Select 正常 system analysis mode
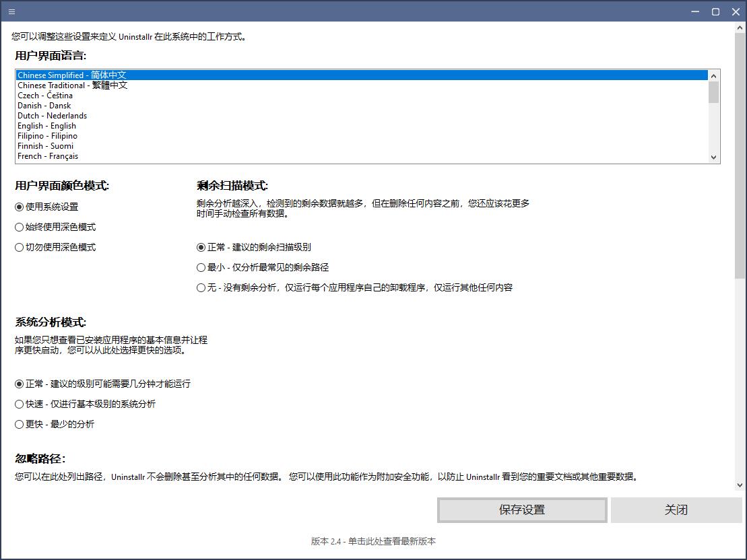Screen dimensions: 747x560 [103, 384]
